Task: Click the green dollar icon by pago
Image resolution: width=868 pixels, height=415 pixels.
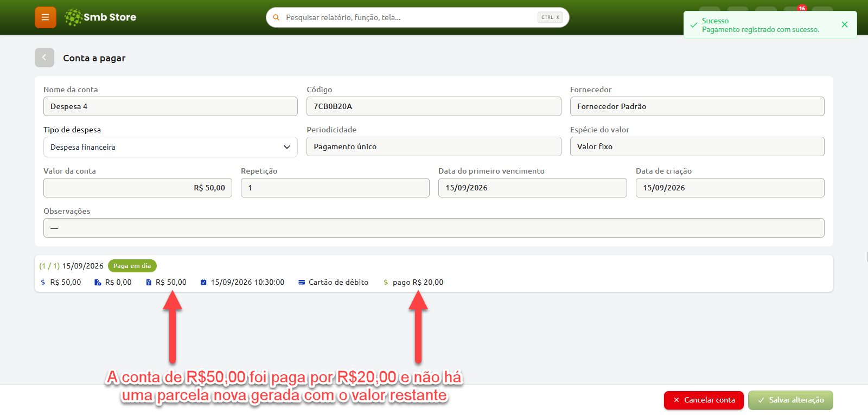Action: [x=386, y=282]
